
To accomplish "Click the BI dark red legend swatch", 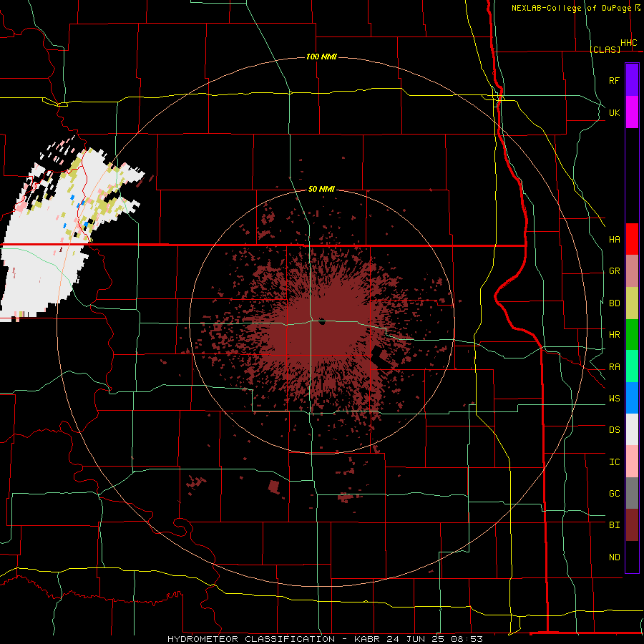I will coord(632,525).
